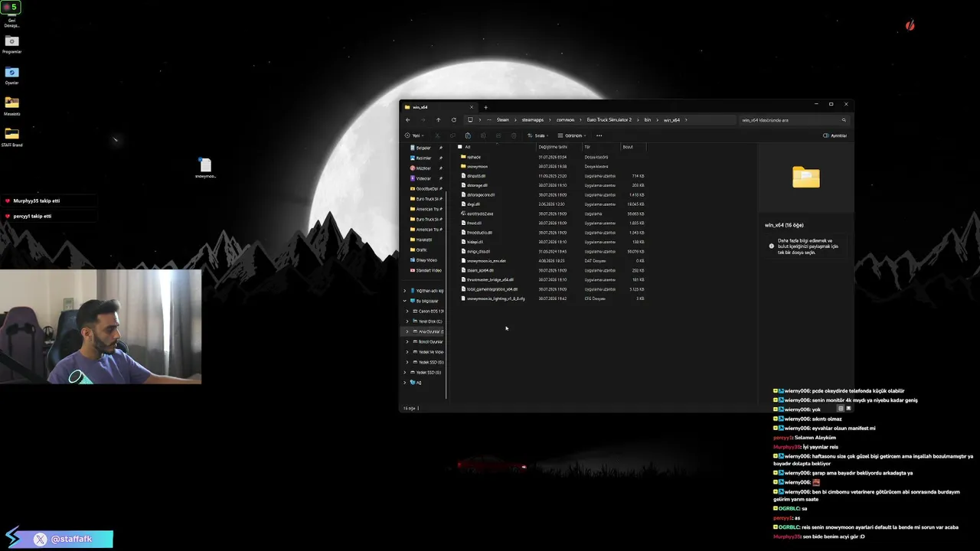Screen dimensions: 980x551
Task: Open Standart Video in the navigation pane
Action: pyautogui.click(x=426, y=270)
